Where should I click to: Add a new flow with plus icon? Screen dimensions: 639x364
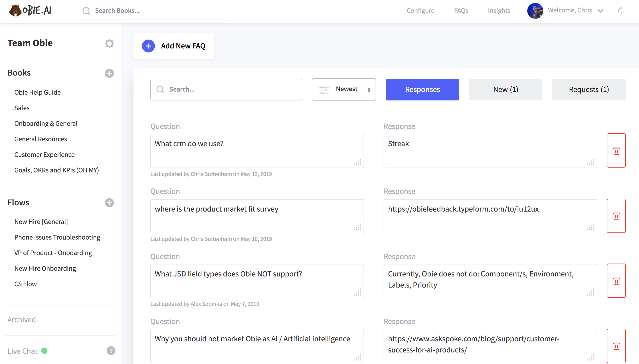click(109, 202)
